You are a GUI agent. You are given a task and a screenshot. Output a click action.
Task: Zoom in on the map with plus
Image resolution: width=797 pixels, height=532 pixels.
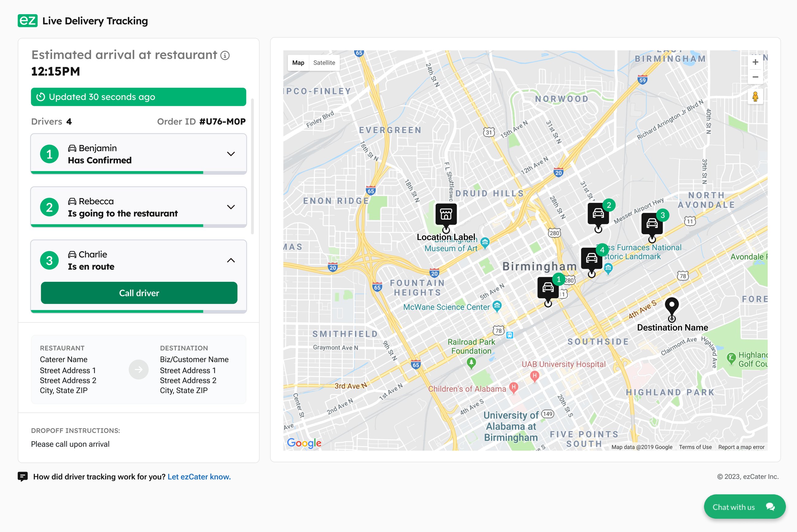pyautogui.click(x=755, y=62)
